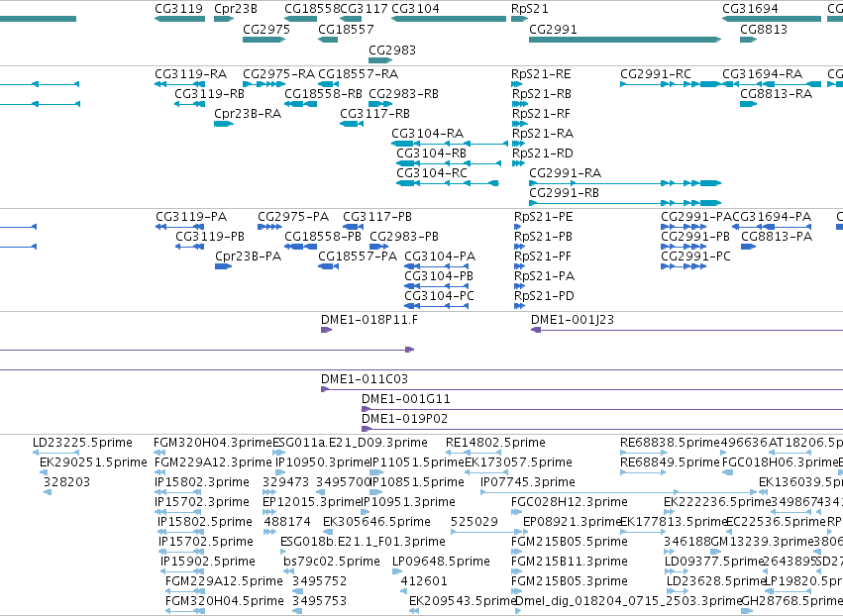
Task: Select EST EK305646.5prime
Action: click(x=329, y=532)
